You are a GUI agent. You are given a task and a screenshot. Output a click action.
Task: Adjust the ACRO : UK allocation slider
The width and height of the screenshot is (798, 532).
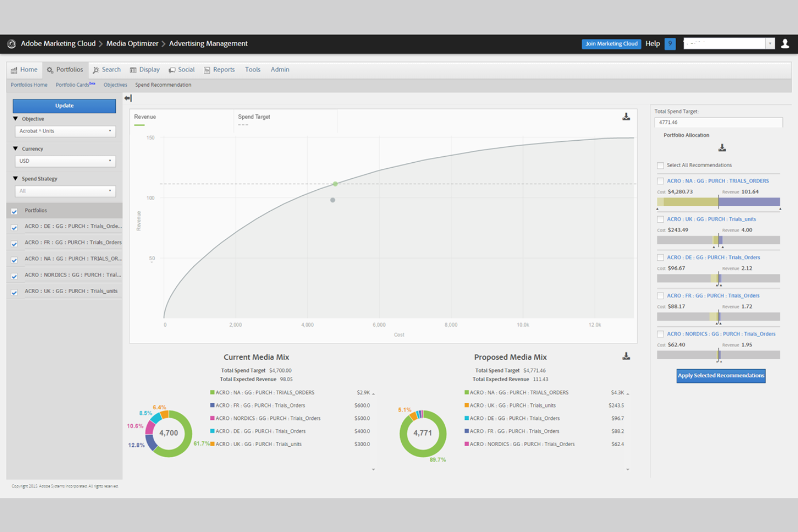pos(718,240)
